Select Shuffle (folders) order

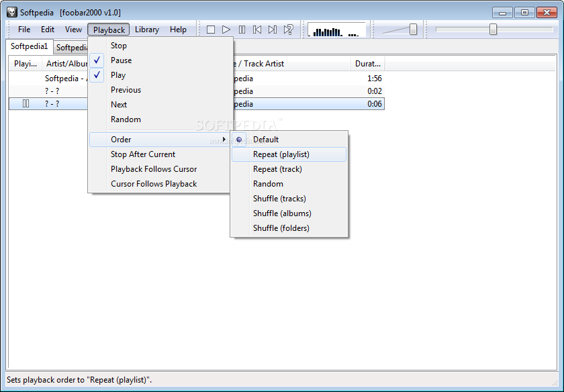[289, 228]
